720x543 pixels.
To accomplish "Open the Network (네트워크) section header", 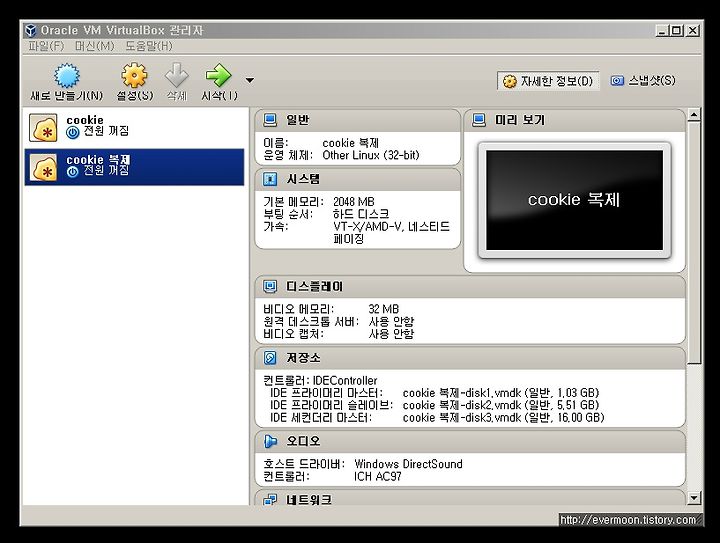I will (x=470, y=498).
